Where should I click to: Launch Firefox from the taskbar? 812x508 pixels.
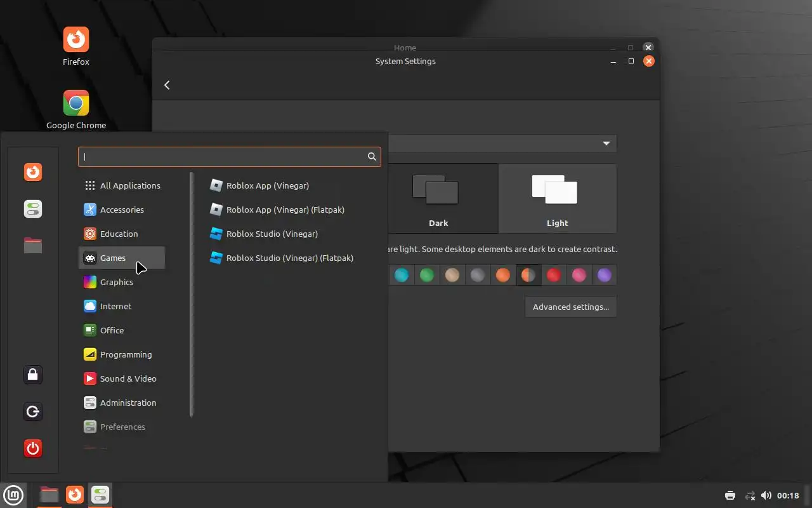(75, 495)
